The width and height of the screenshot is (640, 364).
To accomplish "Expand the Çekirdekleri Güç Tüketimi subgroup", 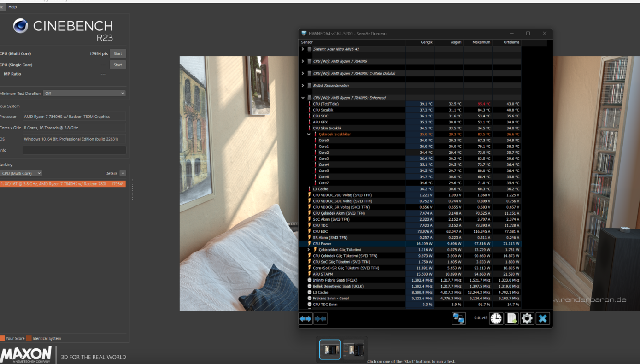I will [x=309, y=250].
